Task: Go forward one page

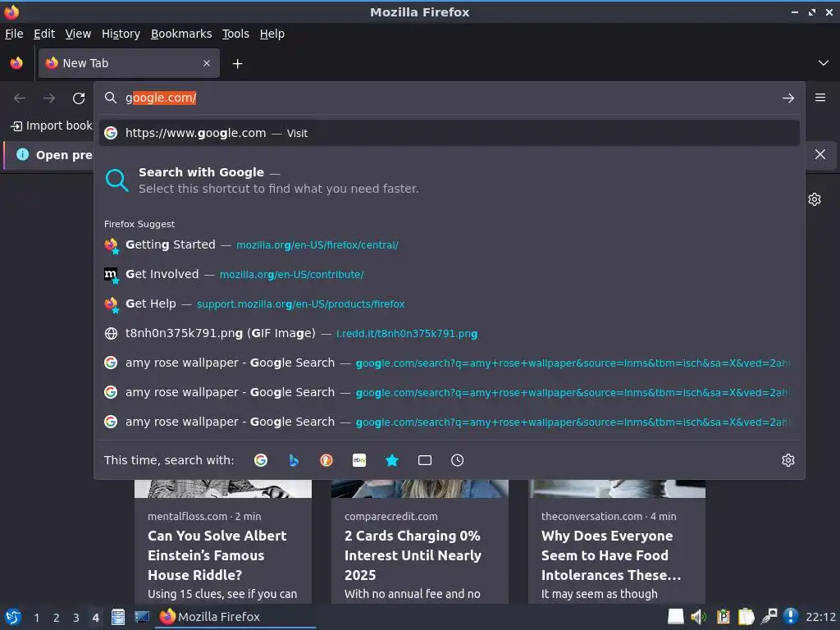Action: [x=48, y=98]
